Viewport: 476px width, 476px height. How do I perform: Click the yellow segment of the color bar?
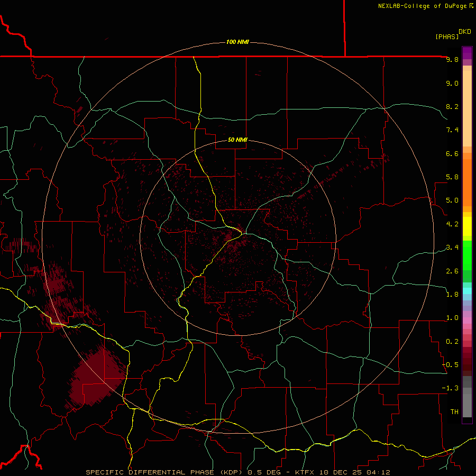tap(467, 226)
